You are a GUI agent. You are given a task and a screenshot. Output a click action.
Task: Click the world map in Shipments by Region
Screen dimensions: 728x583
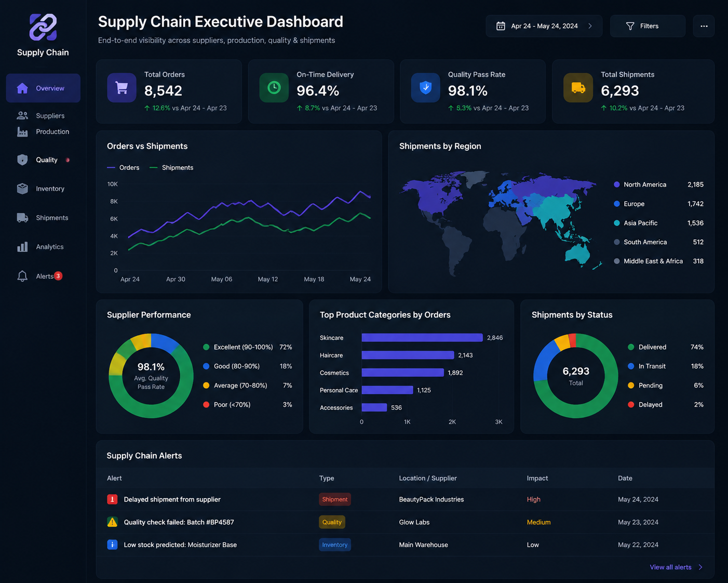tap(501, 222)
